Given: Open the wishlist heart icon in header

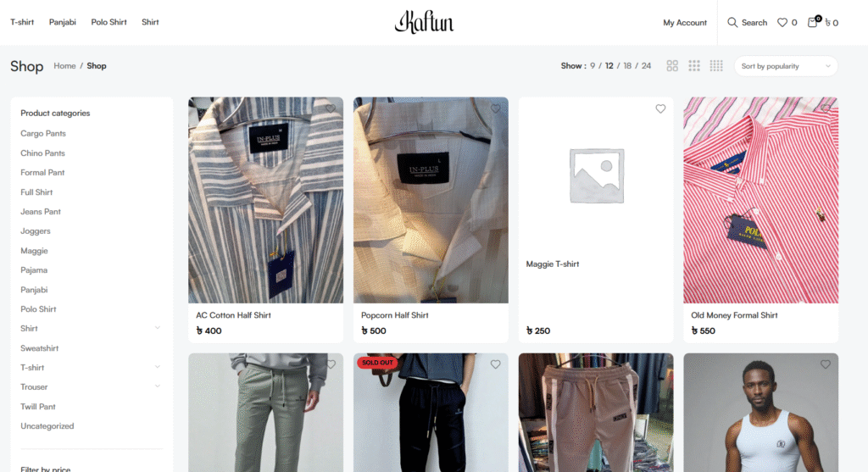Looking at the screenshot, I should click(x=782, y=23).
